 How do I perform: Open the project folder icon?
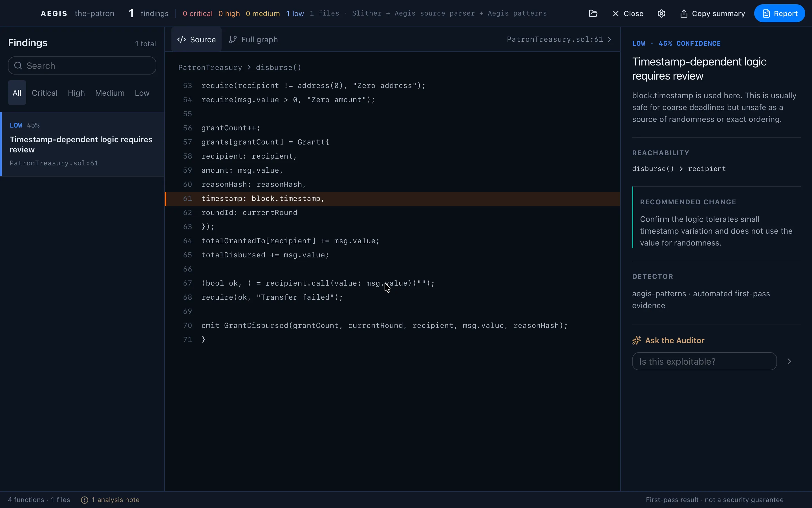pos(593,14)
